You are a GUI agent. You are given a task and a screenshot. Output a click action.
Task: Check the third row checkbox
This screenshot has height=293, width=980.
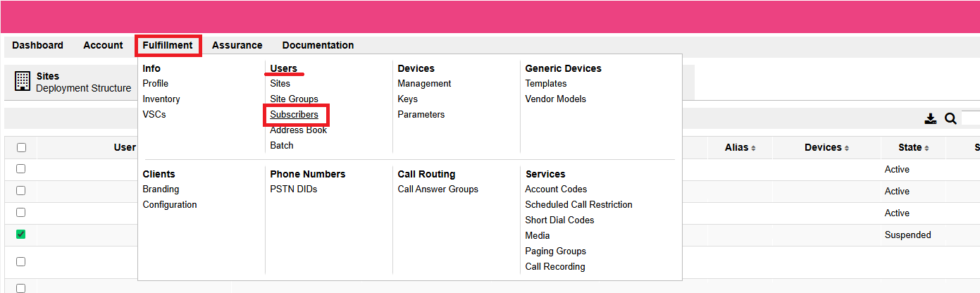coord(21,213)
